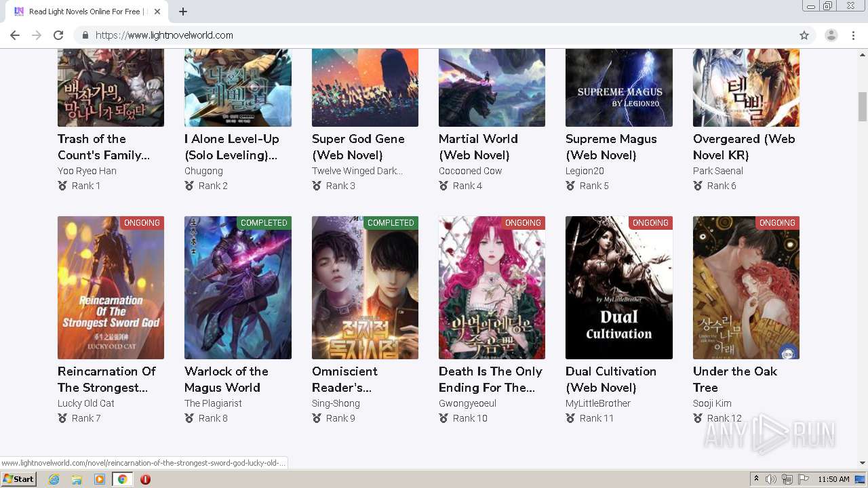Open the Chrome profile avatar

coord(831,35)
